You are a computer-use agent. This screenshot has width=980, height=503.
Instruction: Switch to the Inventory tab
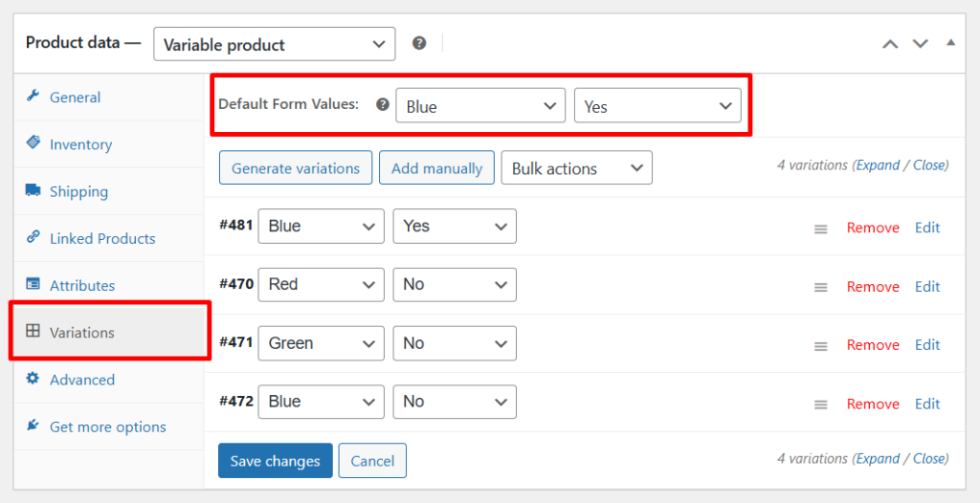[x=80, y=144]
